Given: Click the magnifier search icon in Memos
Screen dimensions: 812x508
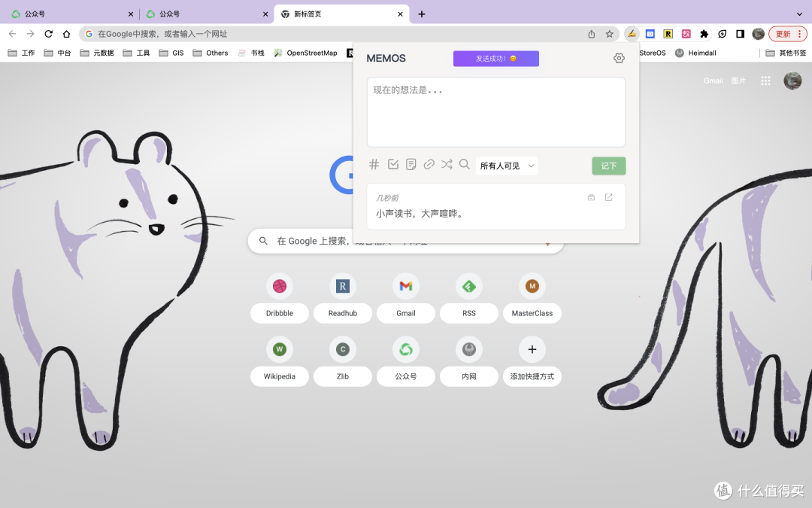Looking at the screenshot, I should (465, 164).
